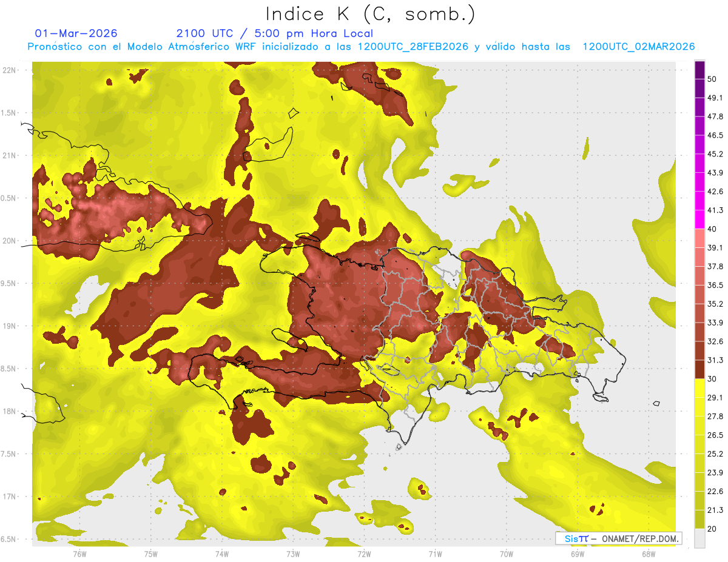Click the color bar value "46.5"
728x562 pixels.
[715, 135]
